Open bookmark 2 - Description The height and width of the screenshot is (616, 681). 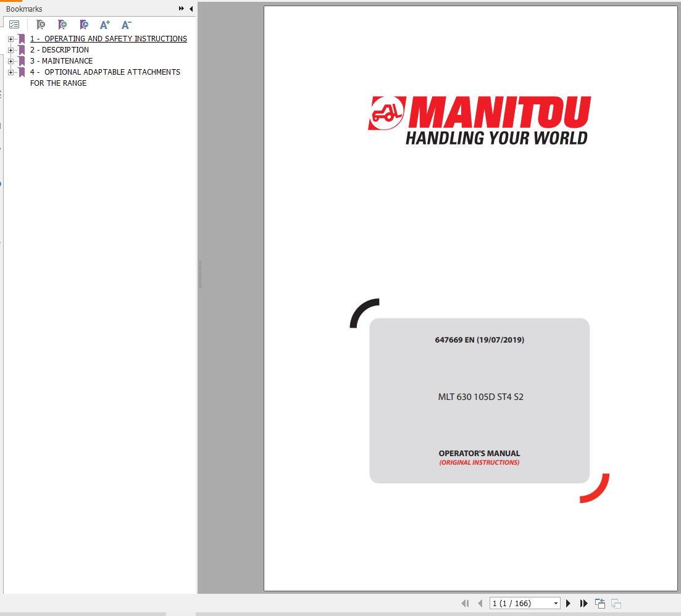click(x=59, y=50)
